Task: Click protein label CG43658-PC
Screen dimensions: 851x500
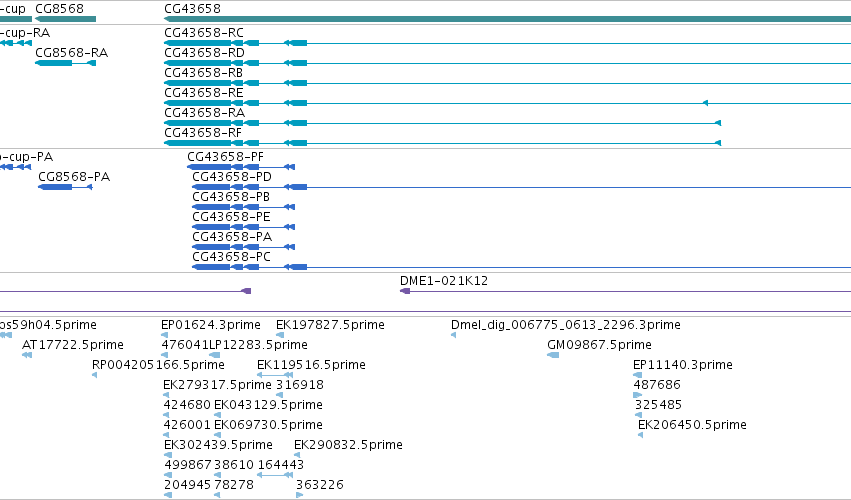Action: click(231, 257)
